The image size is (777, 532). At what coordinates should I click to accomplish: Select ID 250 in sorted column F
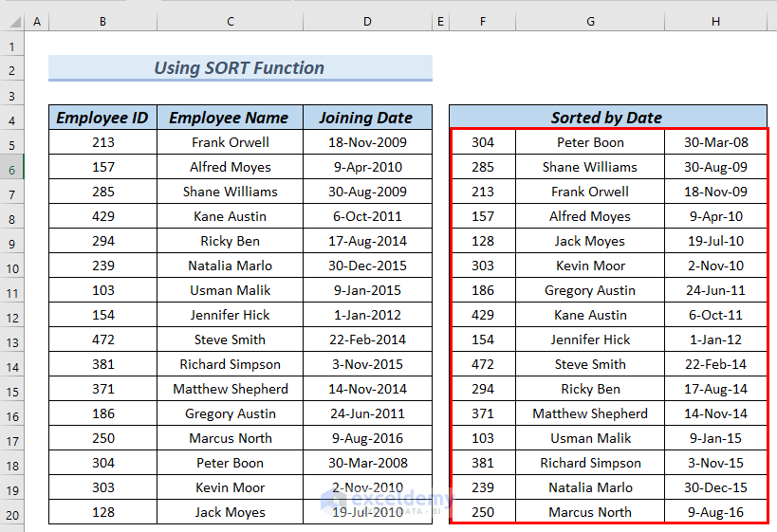point(483,512)
